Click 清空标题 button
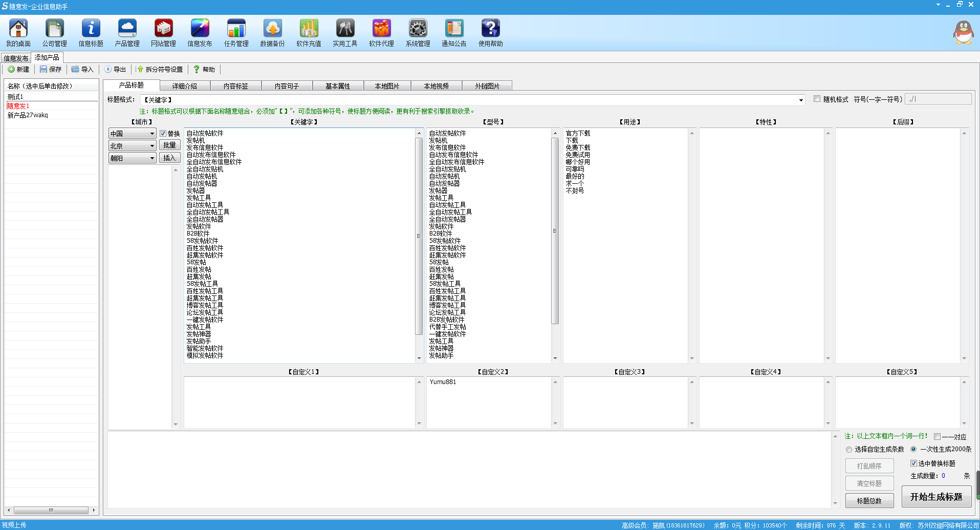Screen dimensions: 980x530 869,483
